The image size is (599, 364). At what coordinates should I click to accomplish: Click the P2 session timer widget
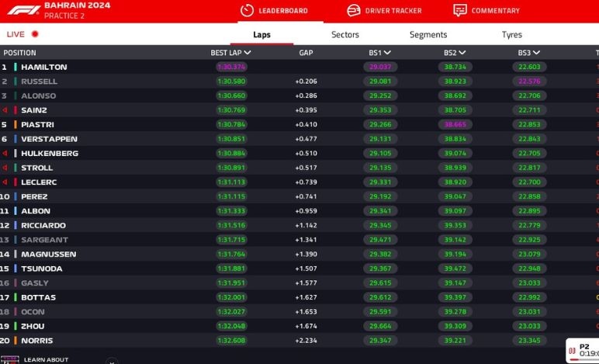[583, 350]
